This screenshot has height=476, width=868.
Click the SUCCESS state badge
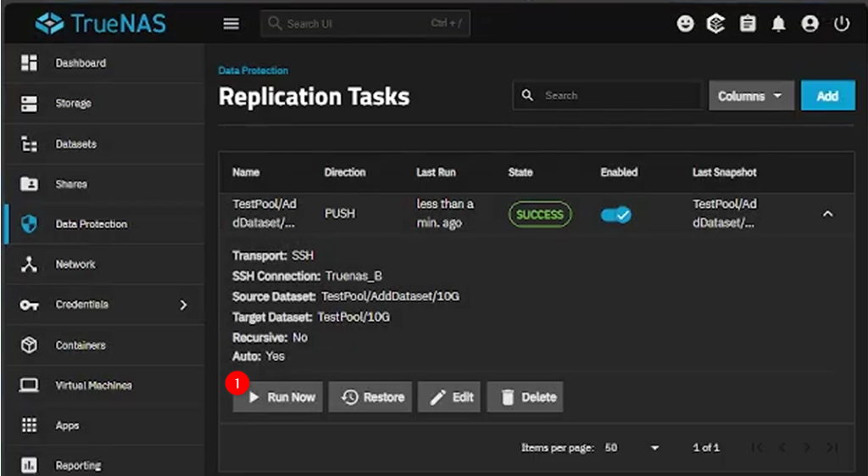[540, 215]
